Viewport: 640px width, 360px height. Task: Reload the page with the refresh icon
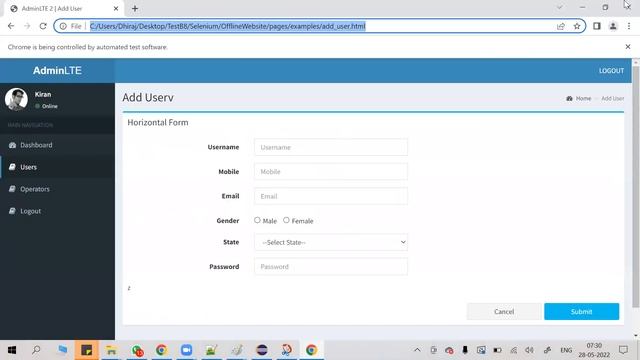point(43,26)
